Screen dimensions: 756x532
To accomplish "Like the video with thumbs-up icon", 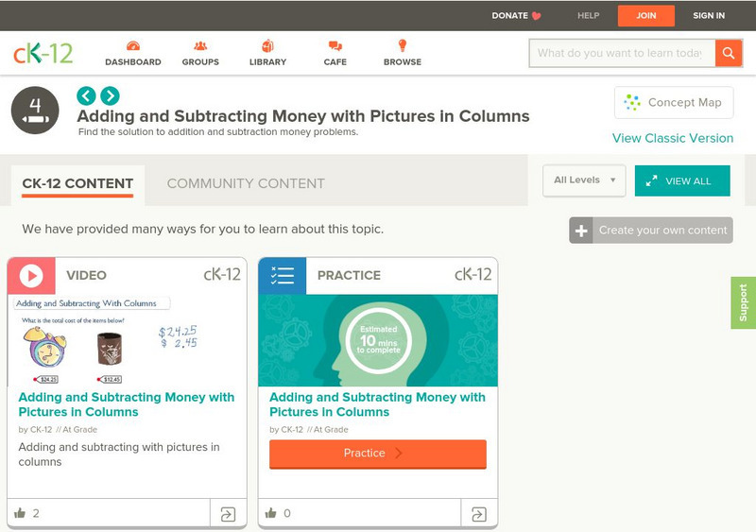I will [x=20, y=513].
